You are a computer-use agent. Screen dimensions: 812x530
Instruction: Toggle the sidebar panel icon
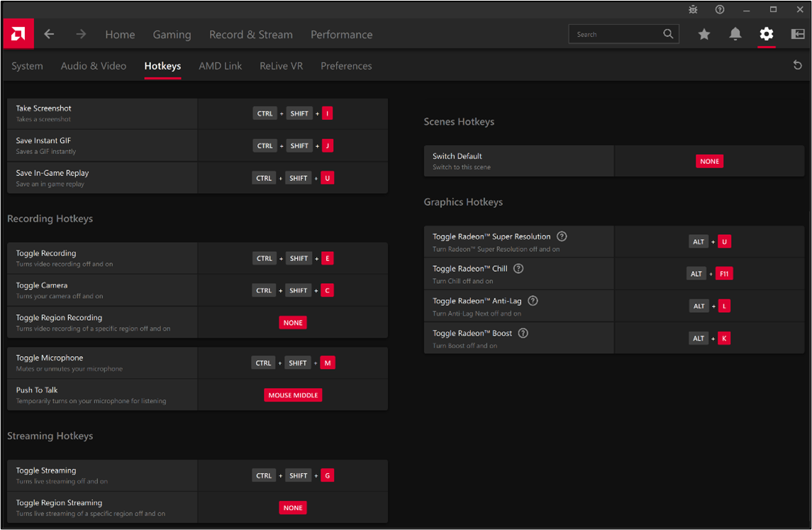point(798,34)
